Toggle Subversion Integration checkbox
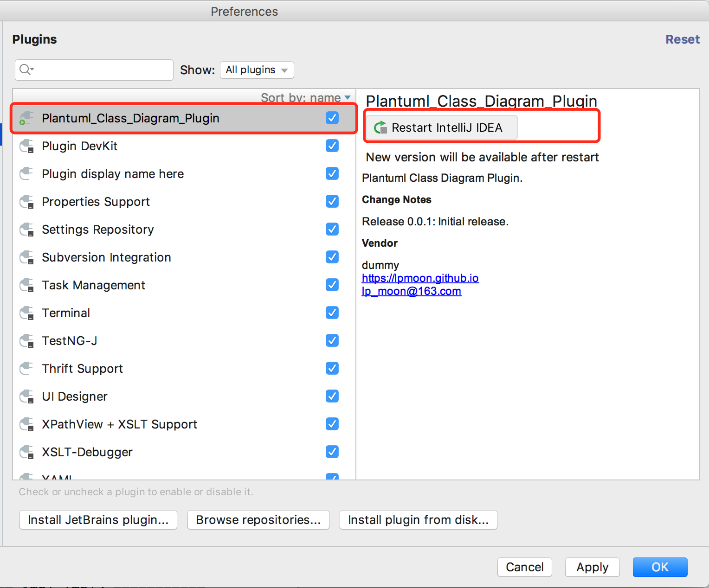This screenshot has height=588, width=709. (x=332, y=257)
